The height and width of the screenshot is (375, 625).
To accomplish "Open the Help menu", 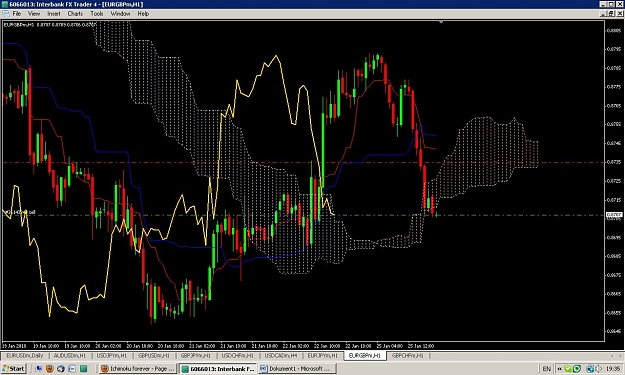I will [143, 14].
